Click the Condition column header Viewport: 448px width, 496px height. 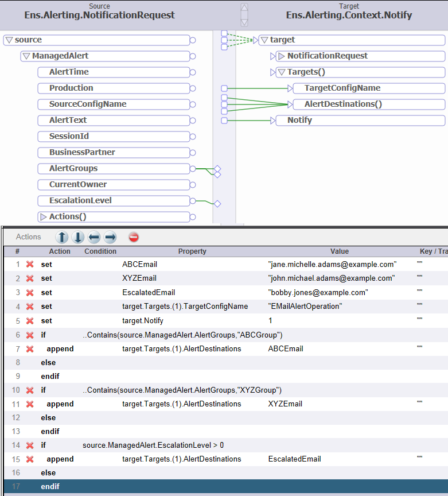(x=100, y=251)
